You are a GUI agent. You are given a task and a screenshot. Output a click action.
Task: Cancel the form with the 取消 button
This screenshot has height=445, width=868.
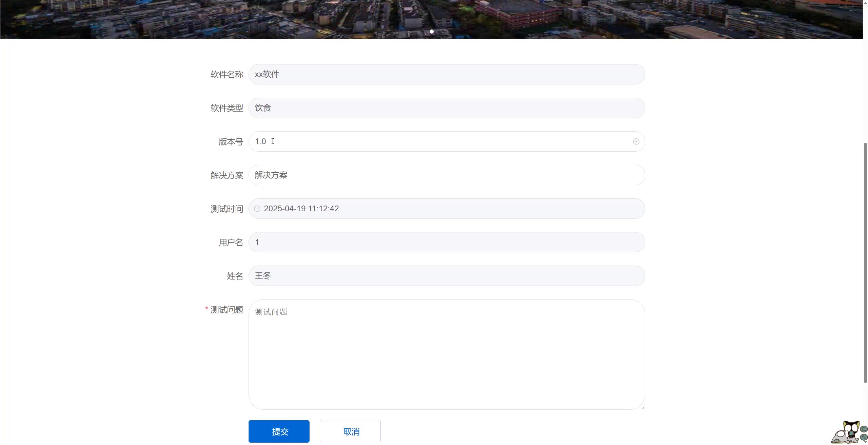click(350, 431)
